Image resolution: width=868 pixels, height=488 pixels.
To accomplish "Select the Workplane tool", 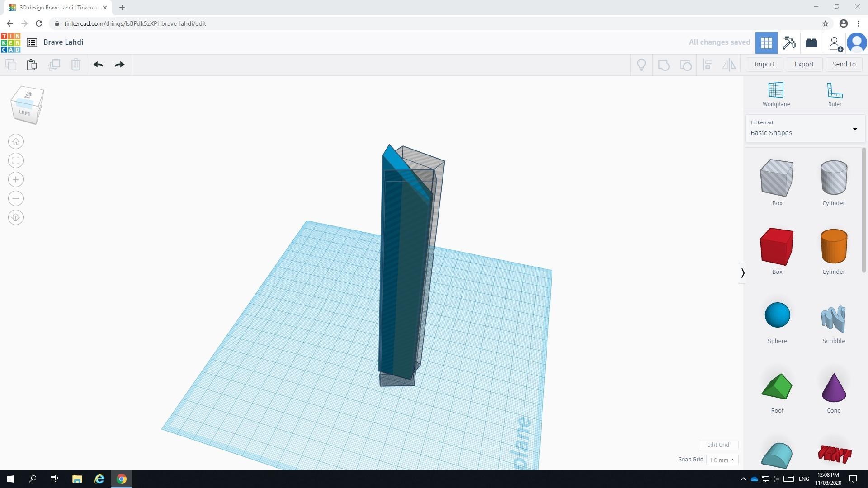I will (776, 94).
